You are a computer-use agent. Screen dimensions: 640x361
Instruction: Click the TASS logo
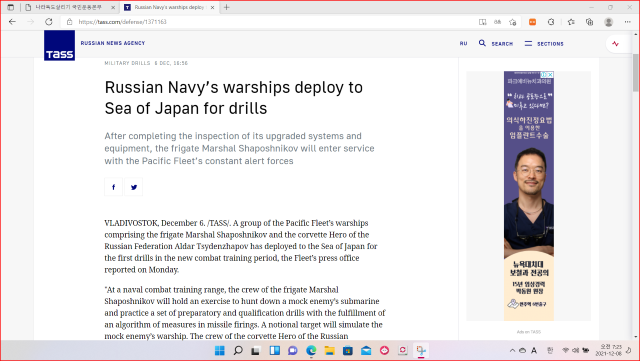click(x=60, y=45)
